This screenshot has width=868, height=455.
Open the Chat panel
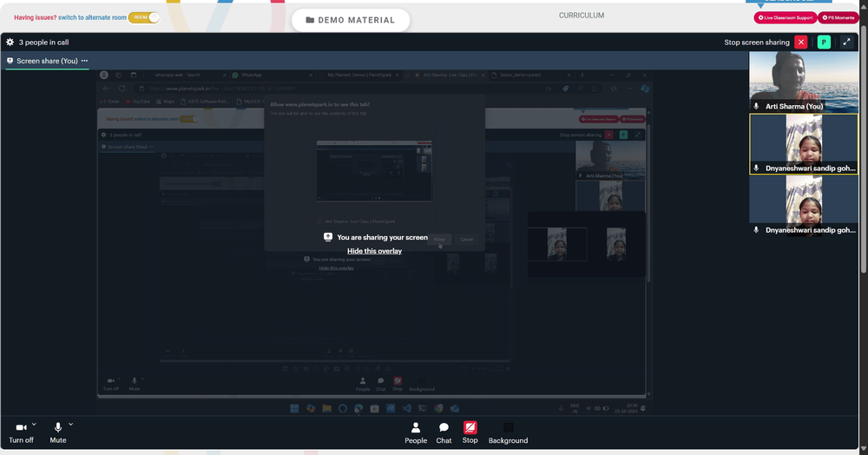444,433
